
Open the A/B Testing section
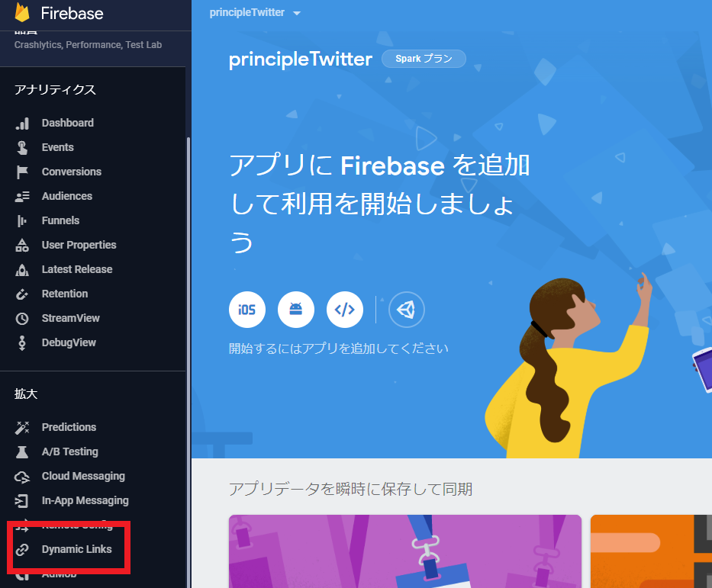tap(68, 451)
